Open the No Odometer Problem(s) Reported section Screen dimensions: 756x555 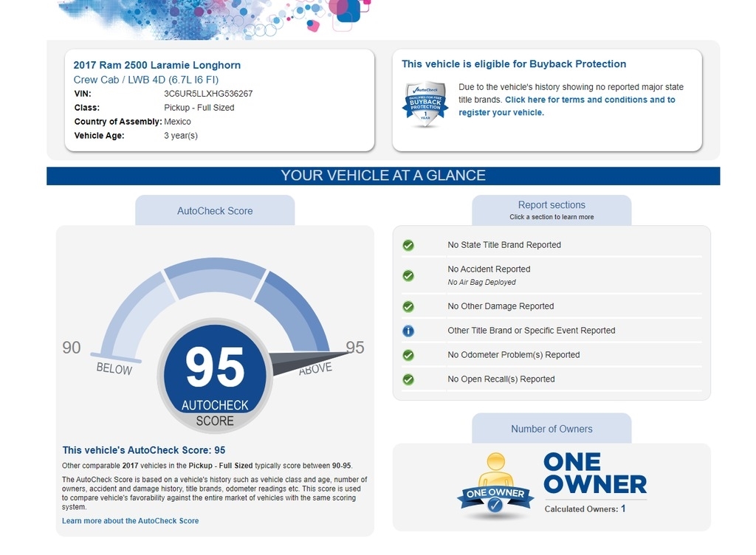(513, 355)
